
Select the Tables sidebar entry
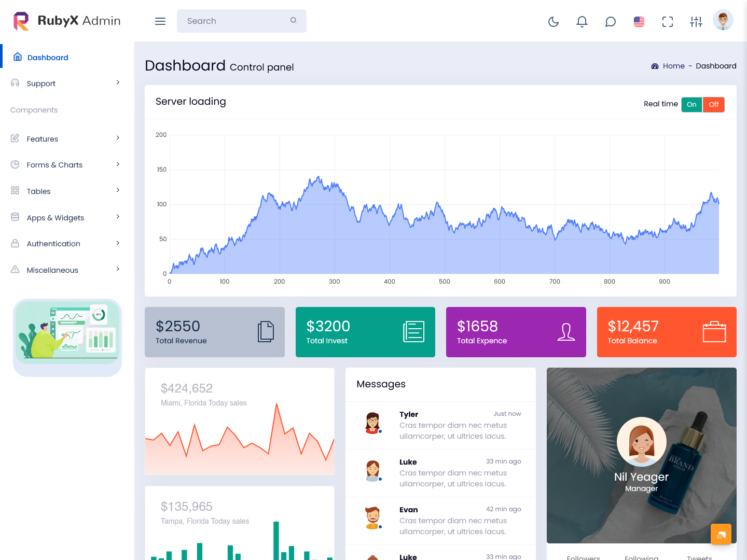pos(37,191)
